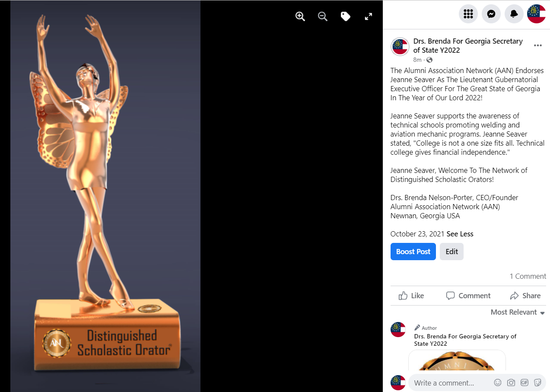Open the notifications bell
The width and height of the screenshot is (550, 392).
pos(514,14)
